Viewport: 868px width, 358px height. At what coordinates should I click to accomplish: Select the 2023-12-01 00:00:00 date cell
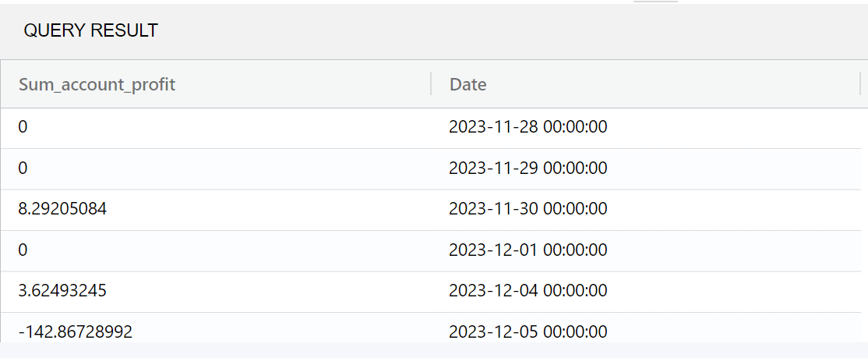528,250
